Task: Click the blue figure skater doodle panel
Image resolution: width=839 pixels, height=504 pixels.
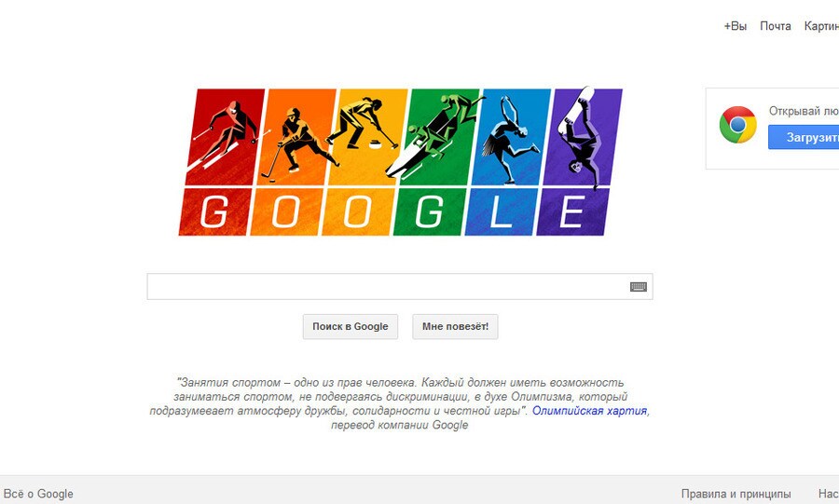Action: pyautogui.click(x=511, y=137)
